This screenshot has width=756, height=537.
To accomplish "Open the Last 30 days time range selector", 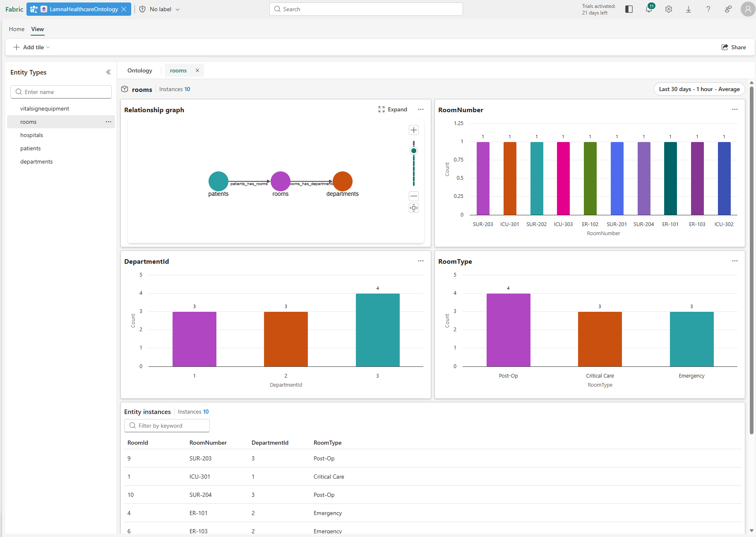I will pyautogui.click(x=699, y=89).
